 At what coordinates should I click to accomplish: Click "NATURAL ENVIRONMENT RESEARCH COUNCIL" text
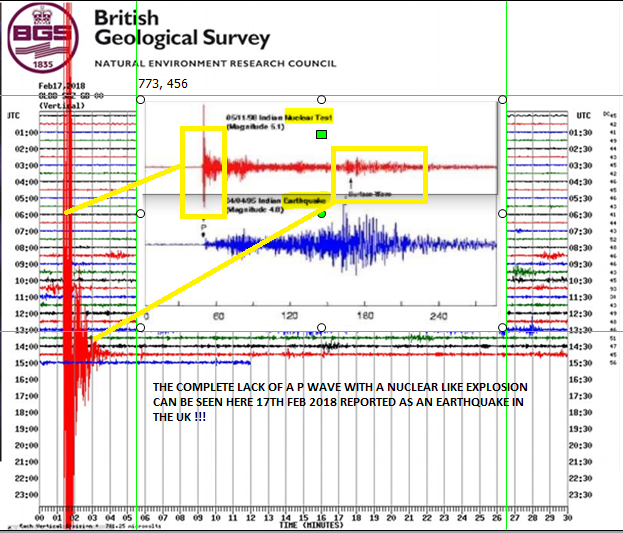(215, 64)
